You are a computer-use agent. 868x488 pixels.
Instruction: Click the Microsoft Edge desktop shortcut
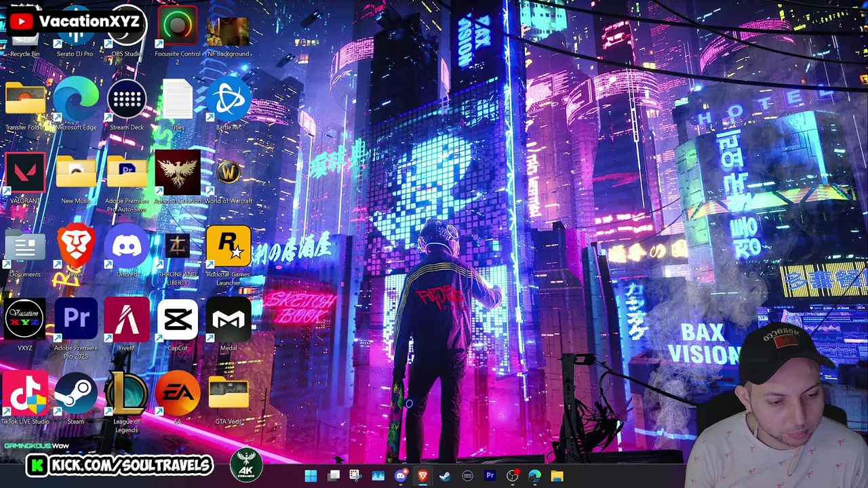[x=76, y=103]
